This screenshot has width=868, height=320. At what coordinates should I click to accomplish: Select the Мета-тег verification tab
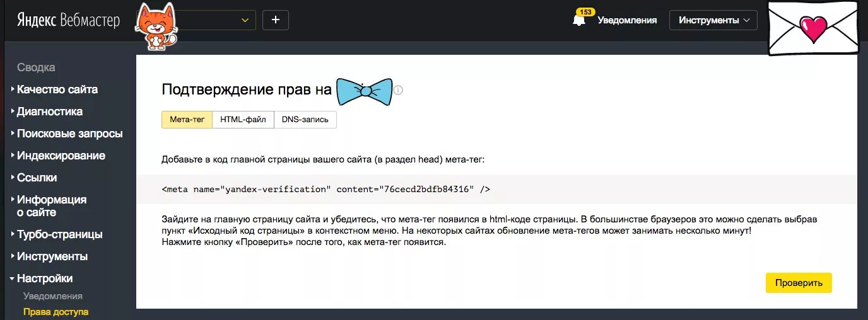point(187,120)
